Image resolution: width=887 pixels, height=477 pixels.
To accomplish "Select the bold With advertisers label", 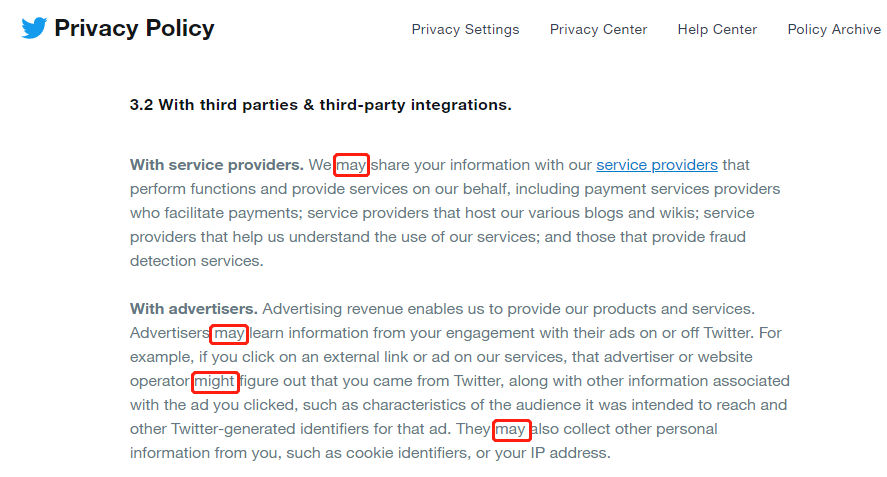I will tap(193, 309).
